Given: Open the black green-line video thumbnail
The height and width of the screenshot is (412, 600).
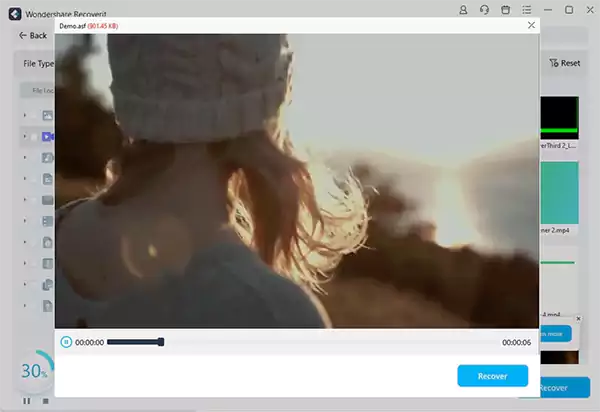Looking at the screenshot, I should click(x=559, y=118).
